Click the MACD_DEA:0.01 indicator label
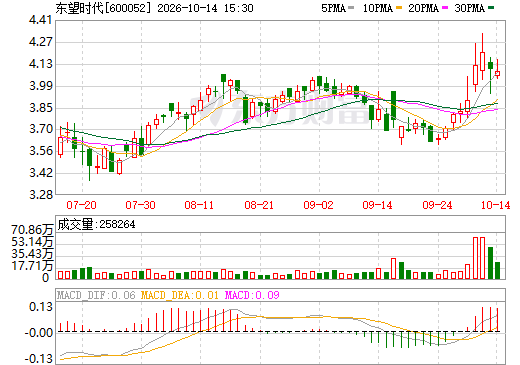The image size is (520, 365). click(180, 295)
